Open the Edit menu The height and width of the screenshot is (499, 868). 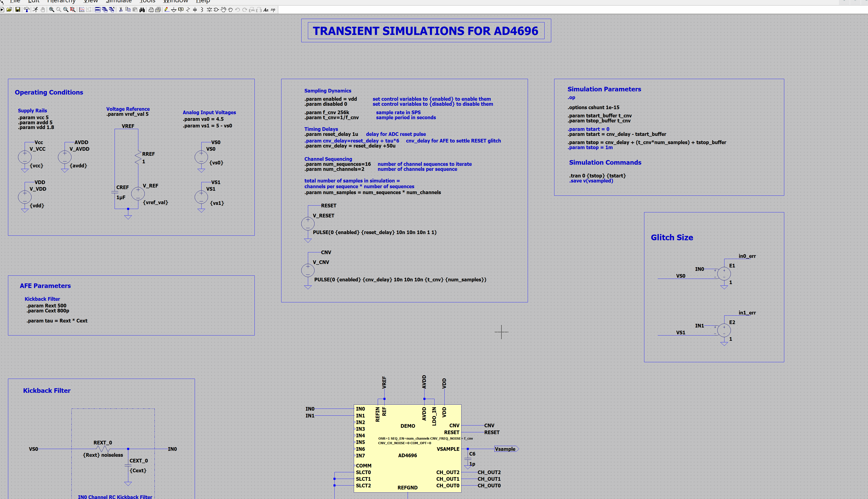point(34,1)
